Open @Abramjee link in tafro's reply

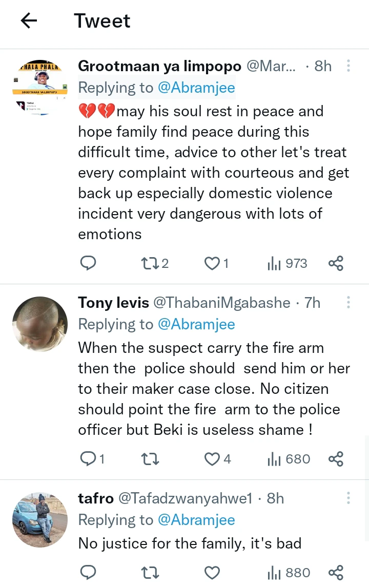[196, 520]
